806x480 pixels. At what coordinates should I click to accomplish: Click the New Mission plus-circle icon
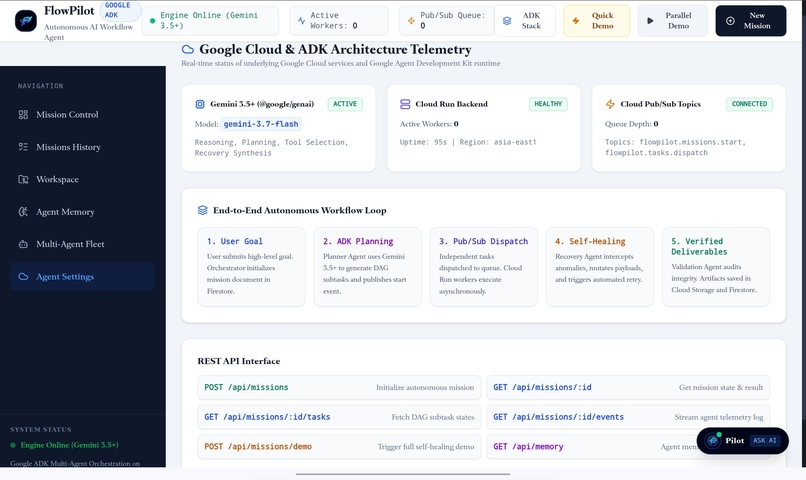click(x=730, y=21)
